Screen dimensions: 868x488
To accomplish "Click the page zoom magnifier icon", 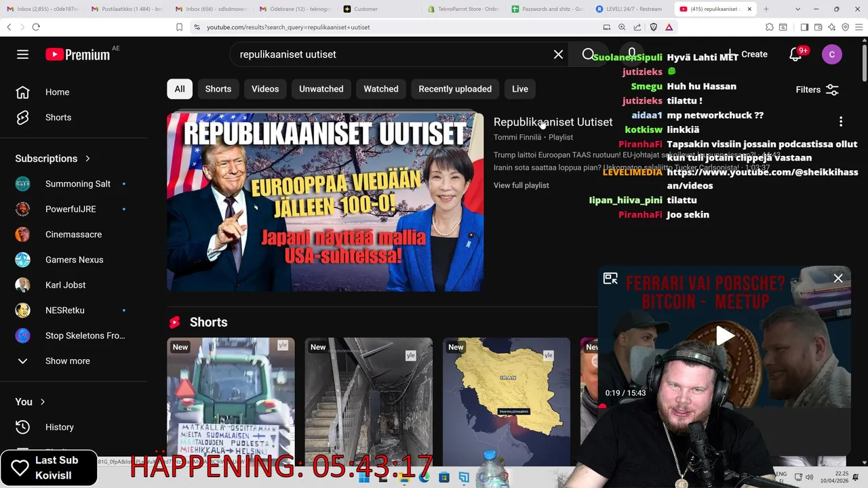I will click(x=622, y=27).
